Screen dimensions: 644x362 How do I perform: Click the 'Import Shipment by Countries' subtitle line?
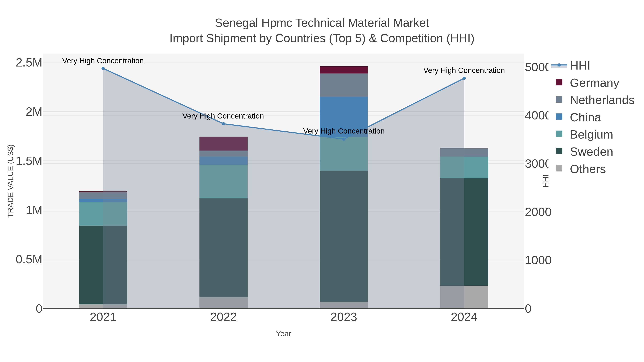tap(322, 38)
